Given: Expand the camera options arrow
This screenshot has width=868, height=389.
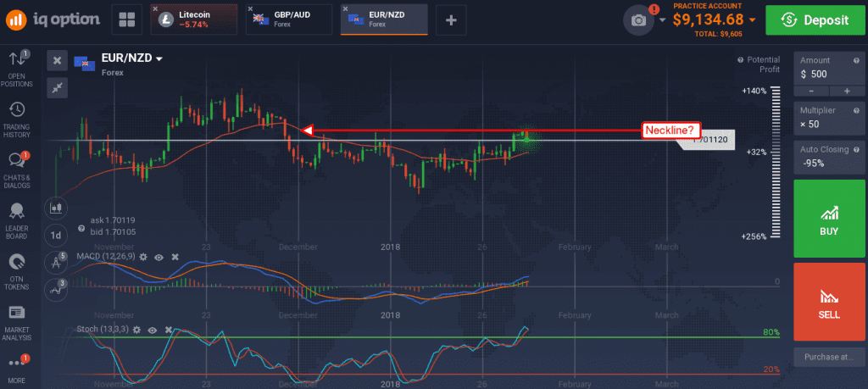Looking at the screenshot, I should point(663,20).
